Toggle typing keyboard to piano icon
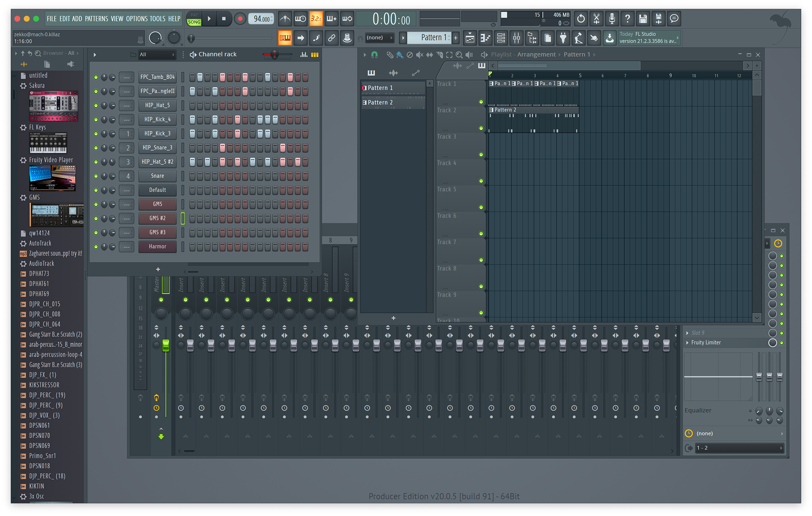 pos(285,38)
